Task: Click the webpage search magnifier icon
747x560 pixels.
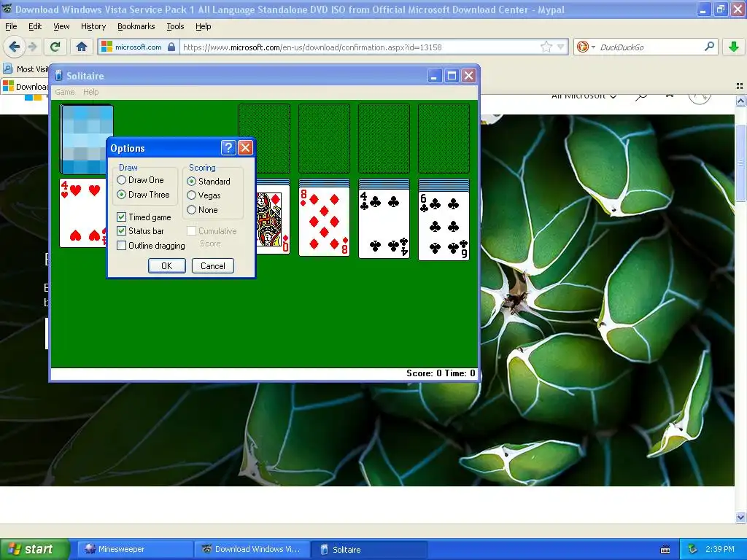Action: [641, 97]
